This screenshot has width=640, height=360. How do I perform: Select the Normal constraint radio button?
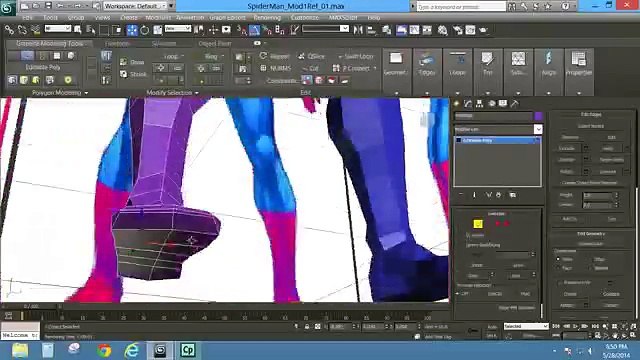591,268
